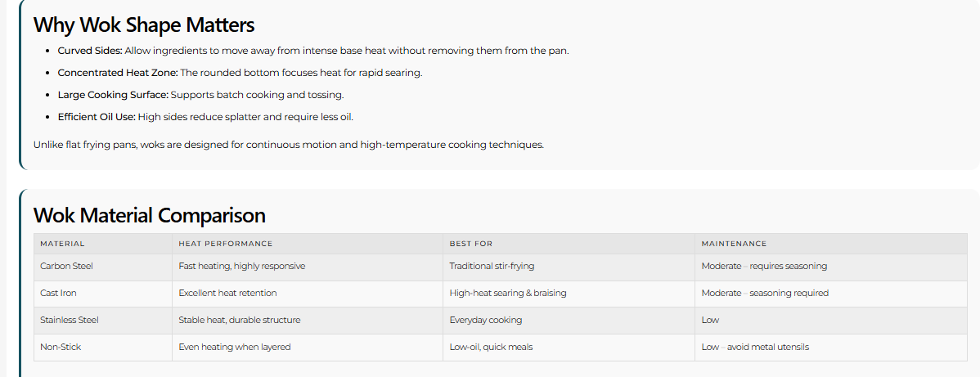The image size is (980, 377).
Task: Click the "Material" column header
Action: coord(62,244)
